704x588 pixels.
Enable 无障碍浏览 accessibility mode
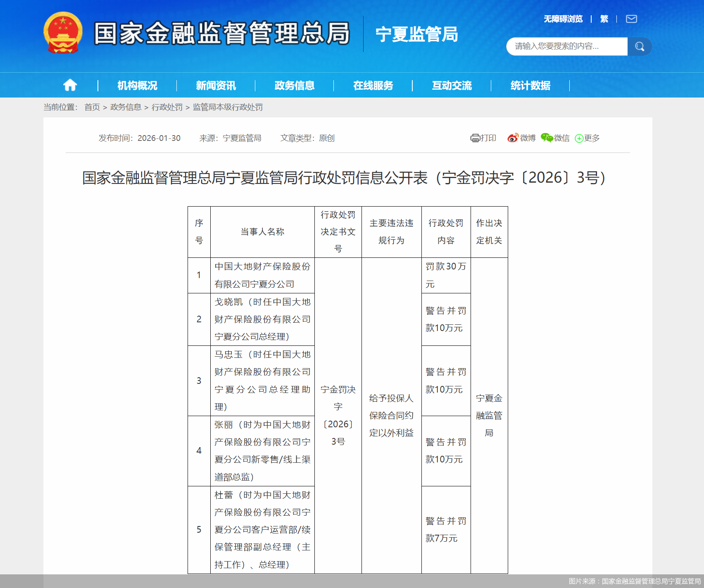coord(563,19)
